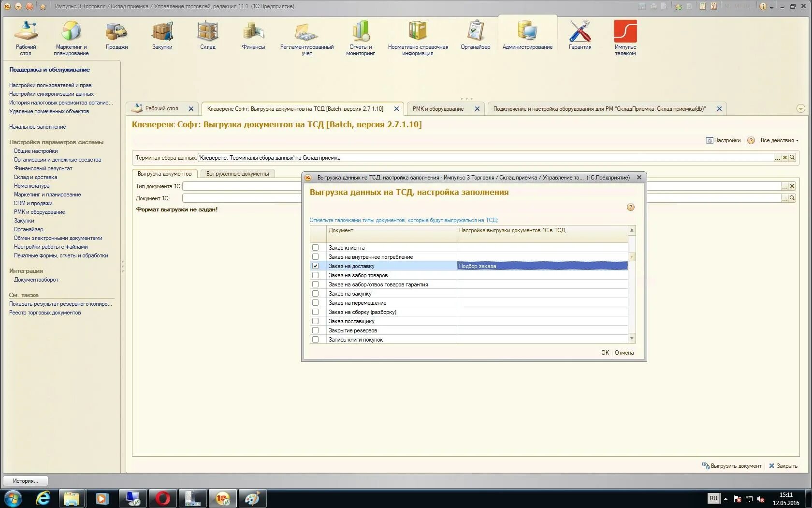The height and width of the screenshot is (508, 812).
Task: Uncheck the Заказ на доставку checkbox
Action: (x=315, y=266)
